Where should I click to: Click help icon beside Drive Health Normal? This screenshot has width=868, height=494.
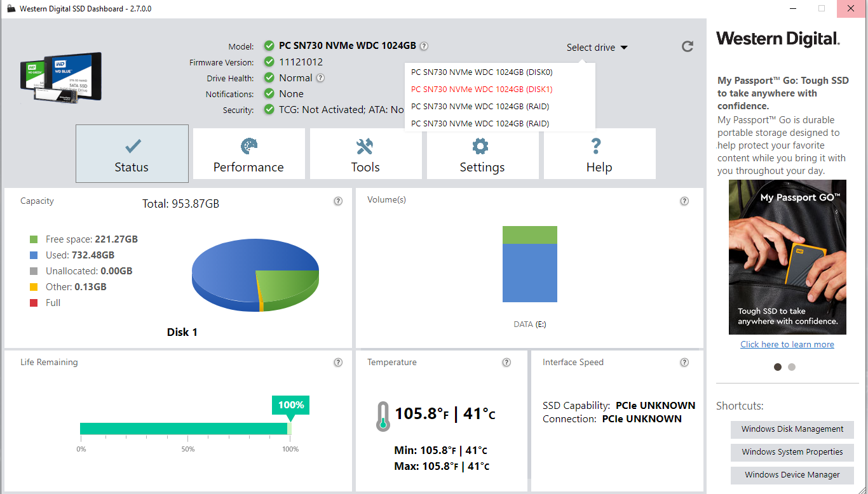pos(320,78)
